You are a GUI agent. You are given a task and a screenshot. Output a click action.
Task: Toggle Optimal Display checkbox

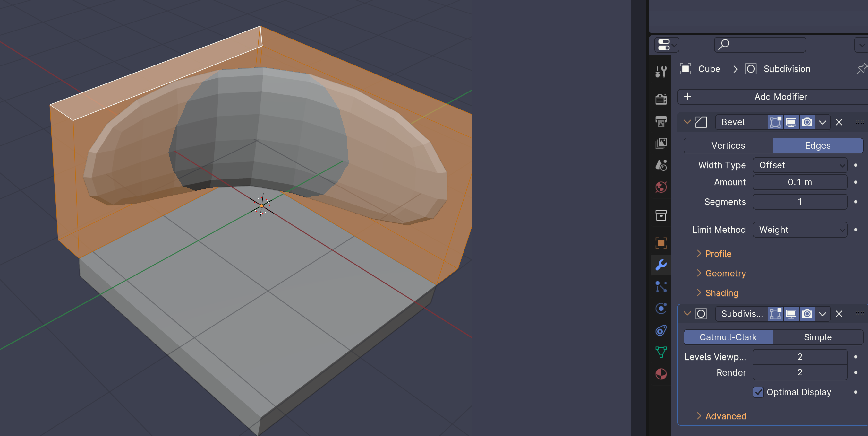pyautogui.click(x=758, y=392)
